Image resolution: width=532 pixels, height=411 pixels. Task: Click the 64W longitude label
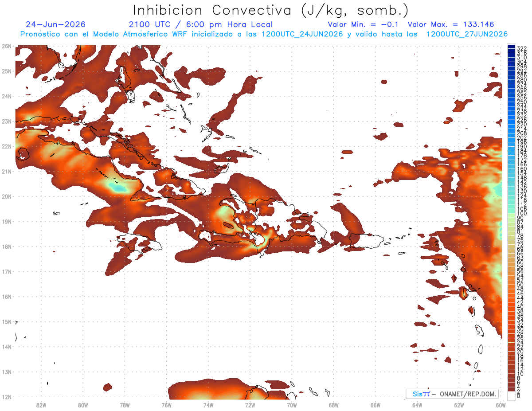click(417, 405)
